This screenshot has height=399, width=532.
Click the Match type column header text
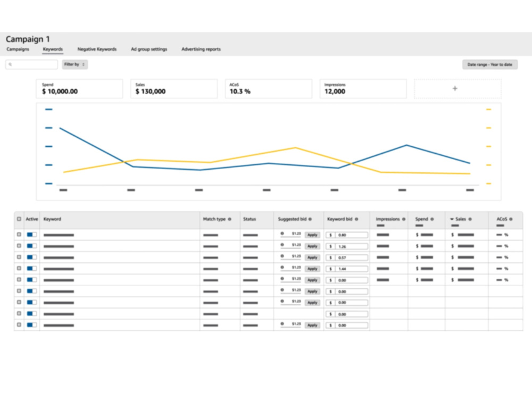point(214,219)
